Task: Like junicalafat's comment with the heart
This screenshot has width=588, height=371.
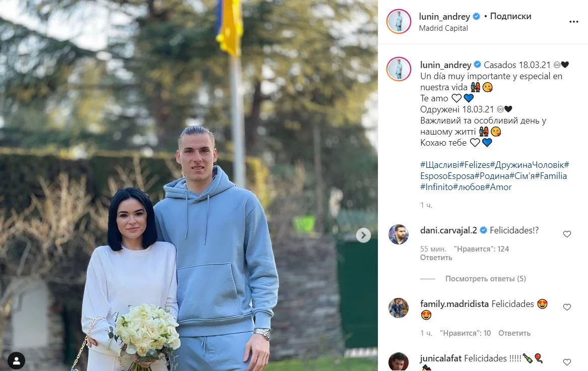Action: click(x=567, y=362)
